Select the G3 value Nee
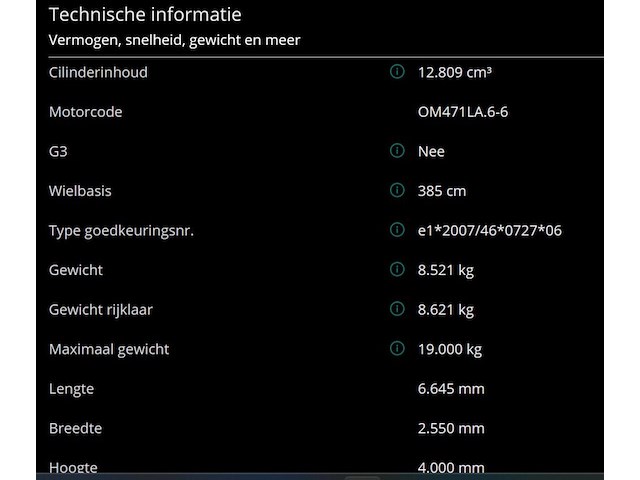640x480 pixels. coord(431,151)
